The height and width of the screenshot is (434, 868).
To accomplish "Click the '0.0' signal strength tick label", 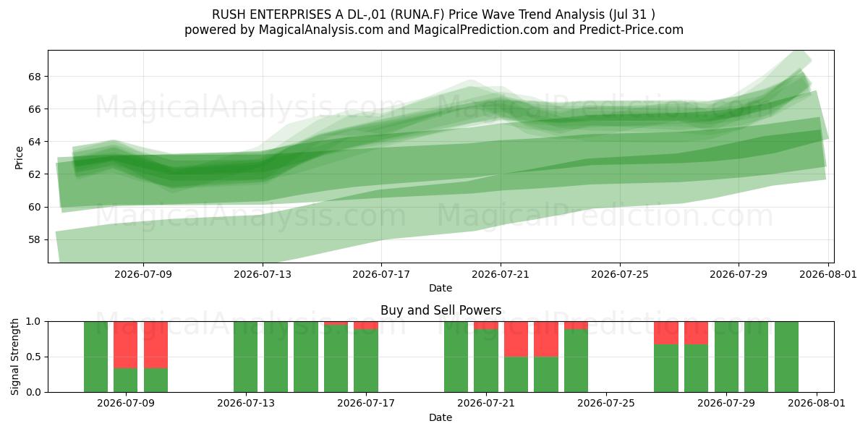I will (x=35, y=392).
